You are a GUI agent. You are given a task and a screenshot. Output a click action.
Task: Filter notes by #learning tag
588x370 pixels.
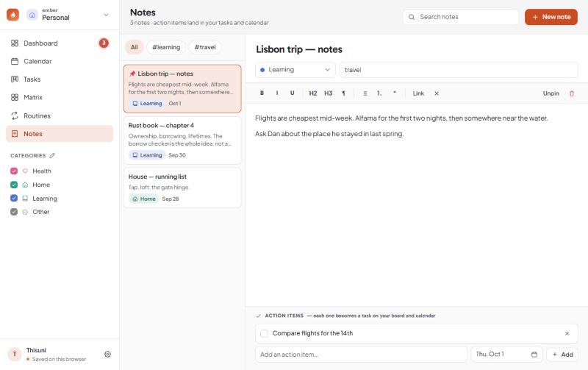point(166,47)
